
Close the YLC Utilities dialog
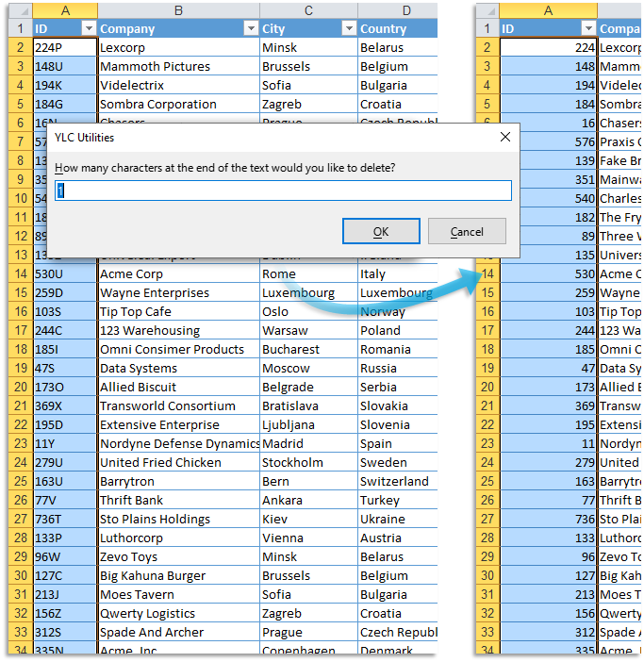505,137
